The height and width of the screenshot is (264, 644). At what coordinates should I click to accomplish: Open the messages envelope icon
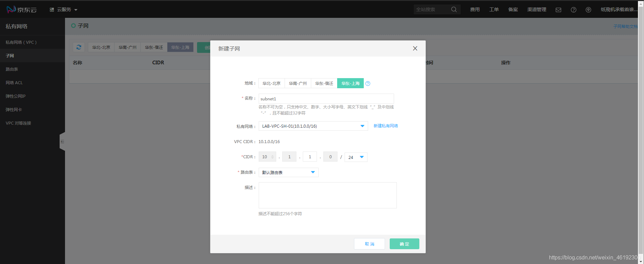tap(558, 10)
